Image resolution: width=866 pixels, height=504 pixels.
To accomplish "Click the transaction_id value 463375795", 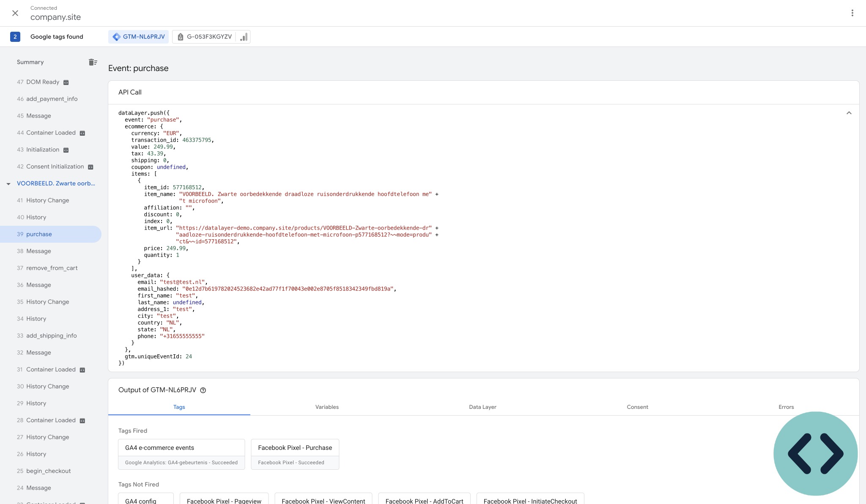I will click(197, 140).
